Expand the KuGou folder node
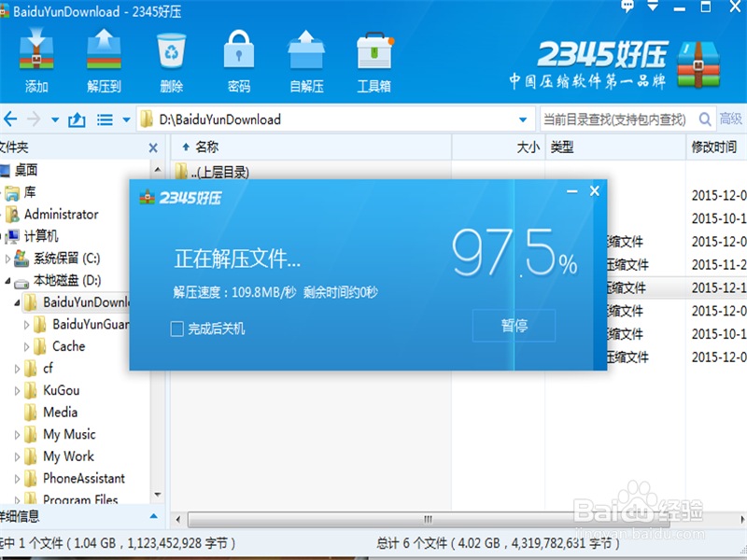 click(17, 391)
